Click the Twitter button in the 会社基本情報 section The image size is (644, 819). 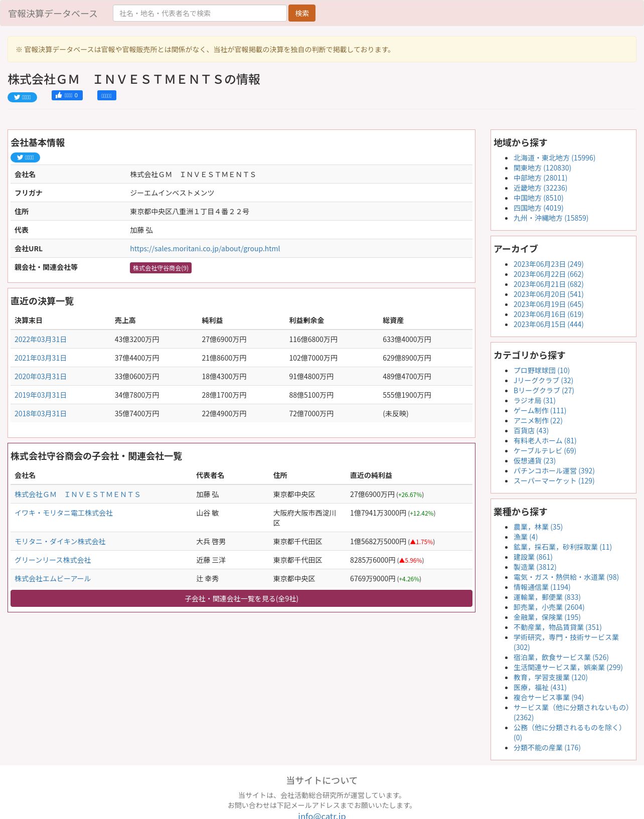(25, 157)
